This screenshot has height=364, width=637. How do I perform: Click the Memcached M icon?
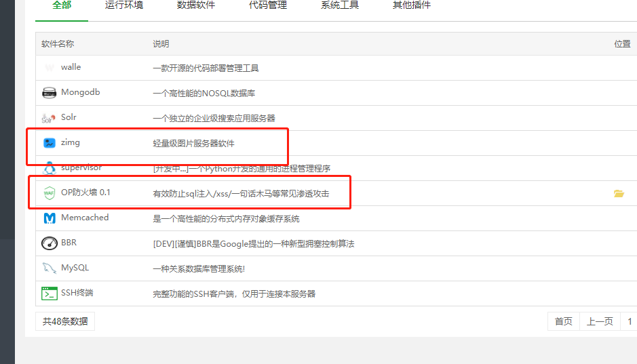point(49,218)
